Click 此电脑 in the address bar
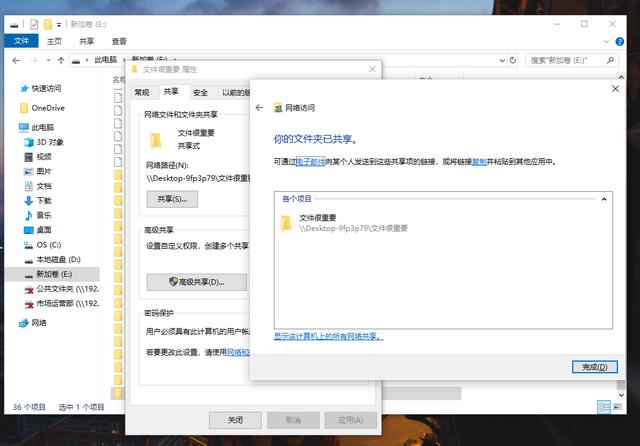The width and height of the screenshot is (640, 446). click(x=106, y=60)
